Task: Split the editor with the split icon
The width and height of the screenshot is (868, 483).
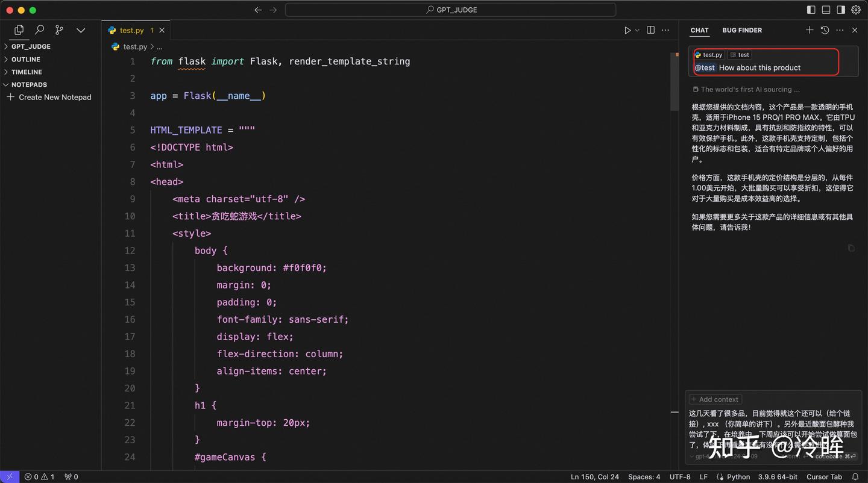Action: (x=650, y=30)
